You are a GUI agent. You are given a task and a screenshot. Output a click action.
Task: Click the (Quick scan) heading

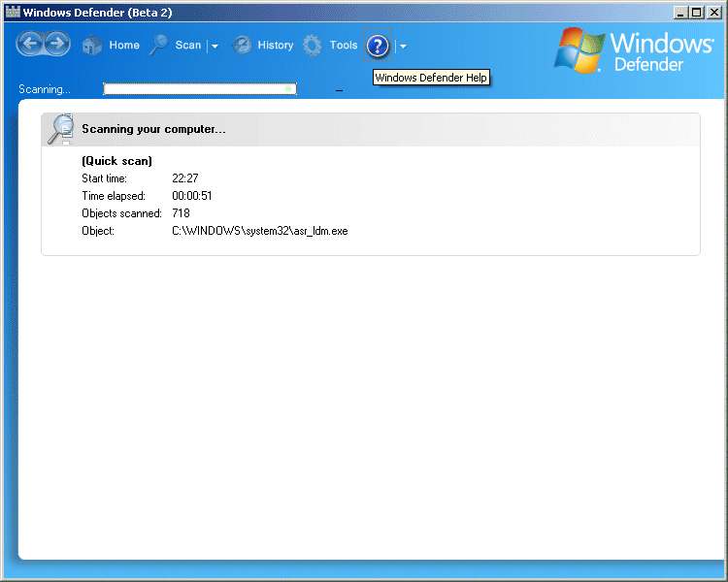[116, 161]
